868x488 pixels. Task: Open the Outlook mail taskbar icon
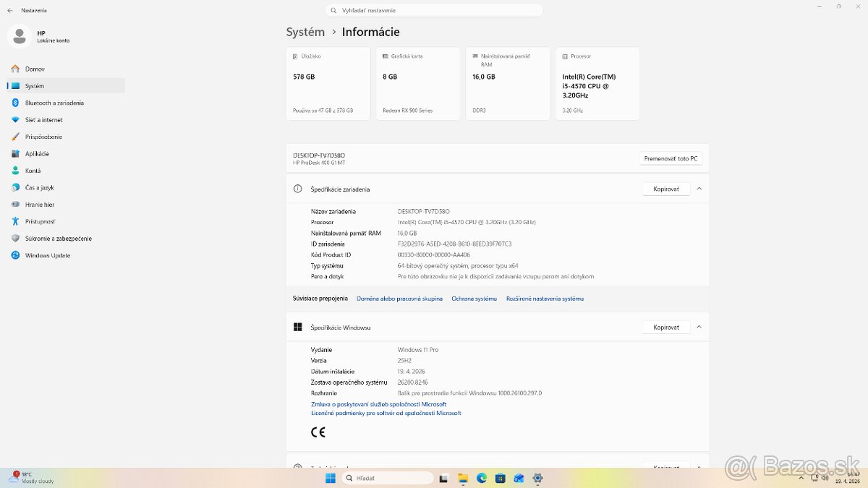(x=519, y=478)
